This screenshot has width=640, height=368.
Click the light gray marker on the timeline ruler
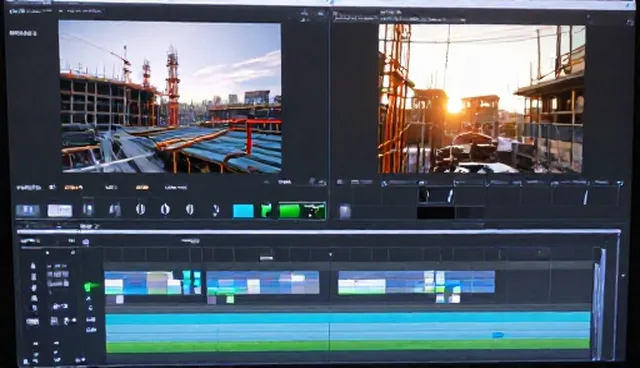[x=266, y=258]
